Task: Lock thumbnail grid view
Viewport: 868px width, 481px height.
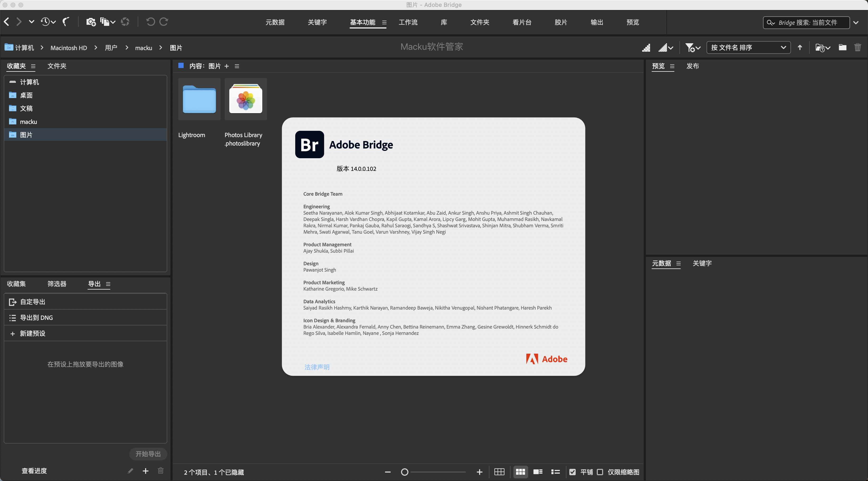Action: [x=499, y=472]
